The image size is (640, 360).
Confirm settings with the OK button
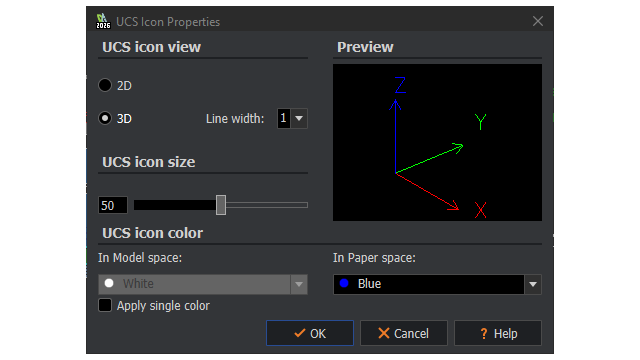pyautogui.click(x=310, y=333)
